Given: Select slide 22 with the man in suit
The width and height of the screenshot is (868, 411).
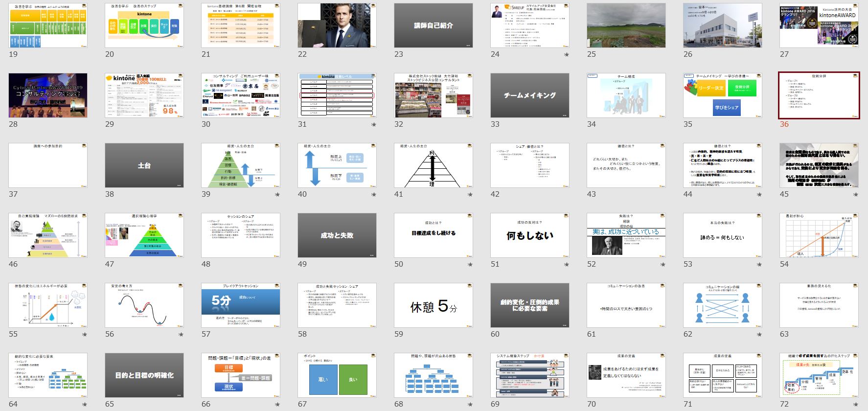Looking at the screenshot, I should 337,25.
